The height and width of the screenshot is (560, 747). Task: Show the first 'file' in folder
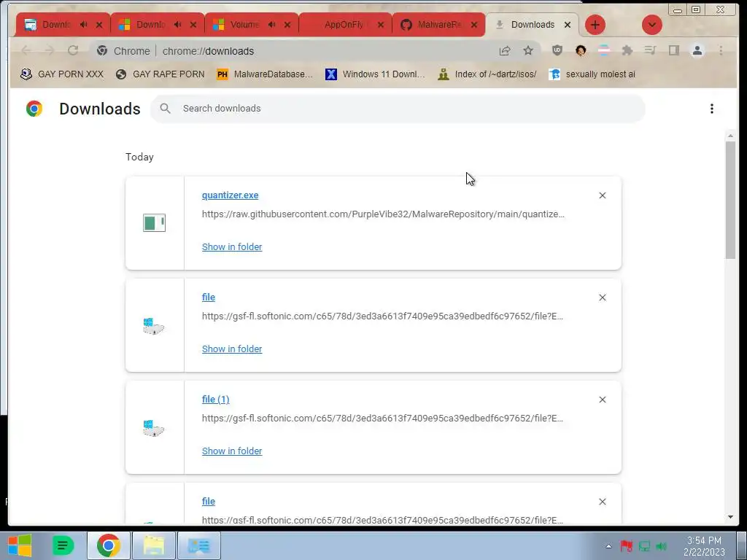click(232, 349)
